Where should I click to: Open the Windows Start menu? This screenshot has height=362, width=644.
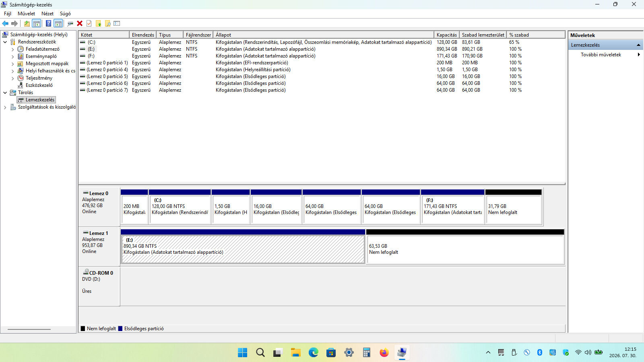[x=243, y=353]
